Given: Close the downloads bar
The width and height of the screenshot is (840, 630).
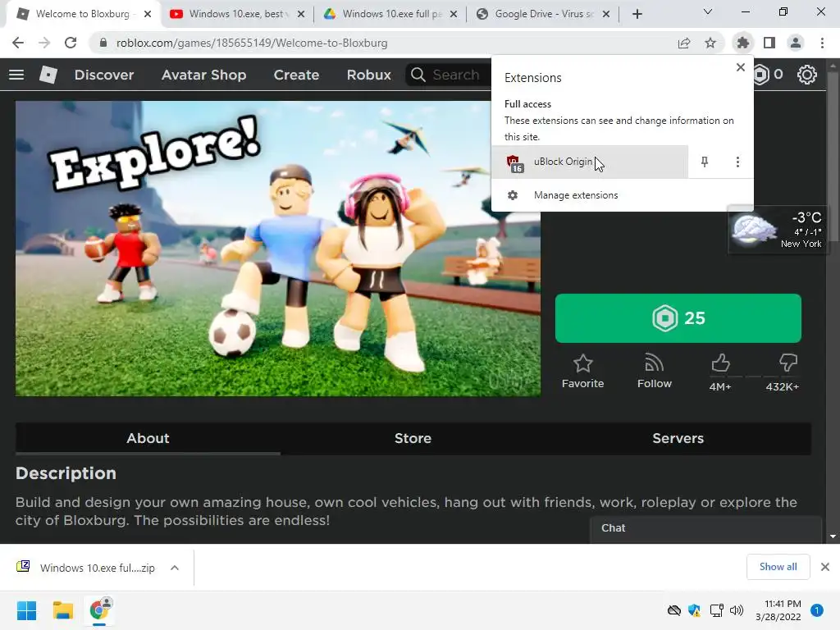Looking at the screenshot, I should click(825, 567).
